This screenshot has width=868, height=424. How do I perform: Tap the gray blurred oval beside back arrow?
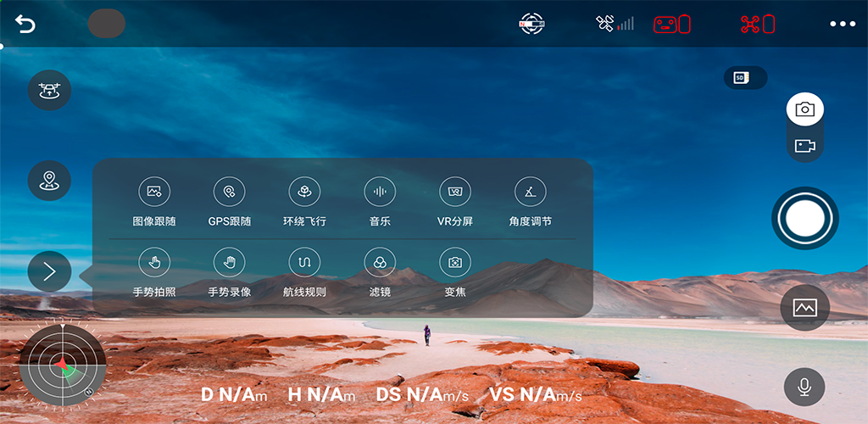point(106,23)
